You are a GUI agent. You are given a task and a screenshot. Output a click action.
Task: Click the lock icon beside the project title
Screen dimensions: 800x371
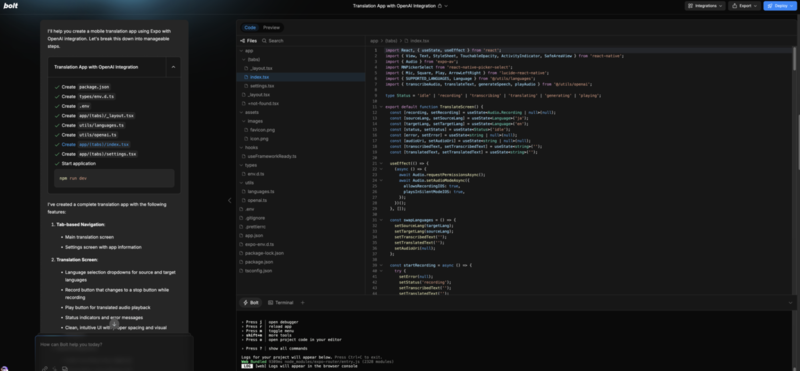440,6
